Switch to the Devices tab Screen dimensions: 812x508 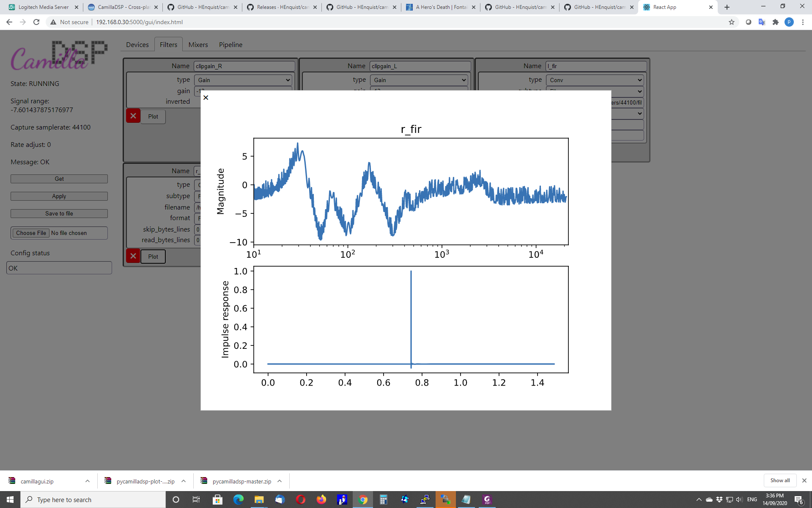coord(137,44)
